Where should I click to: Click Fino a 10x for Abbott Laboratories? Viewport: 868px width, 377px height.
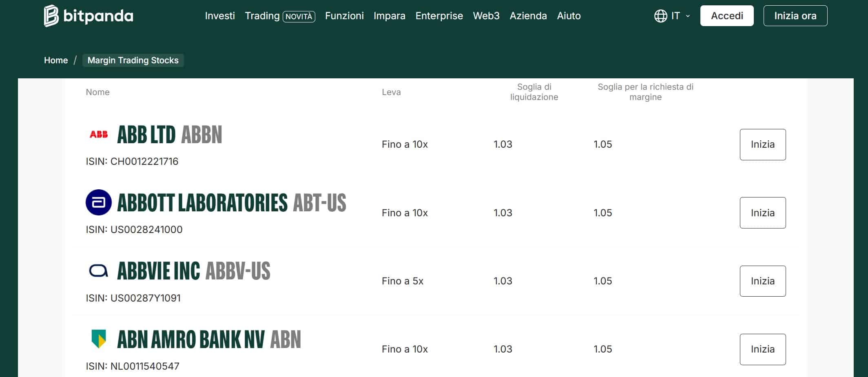click(405, 213)
